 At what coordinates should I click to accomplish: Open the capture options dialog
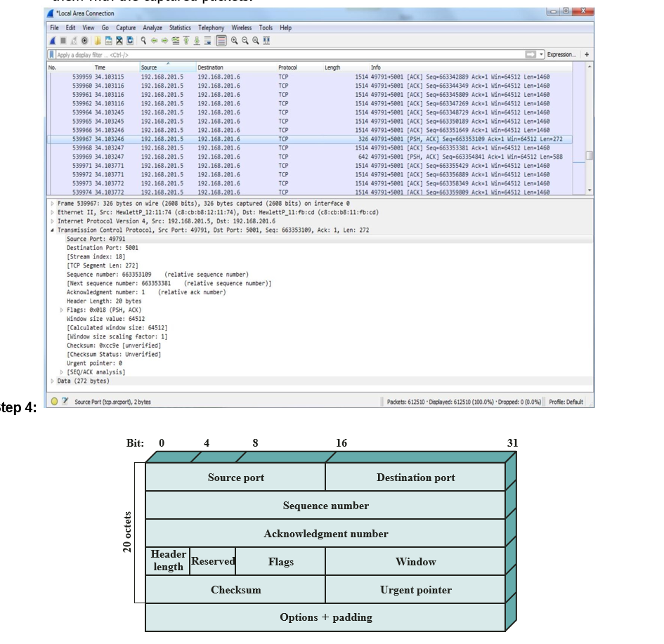(x=84, y=41)
